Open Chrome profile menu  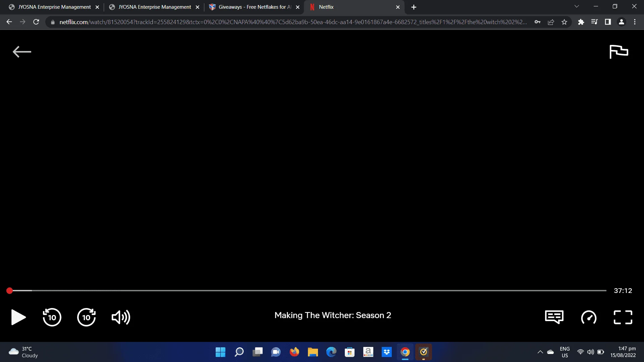click(x=622, y=22)
